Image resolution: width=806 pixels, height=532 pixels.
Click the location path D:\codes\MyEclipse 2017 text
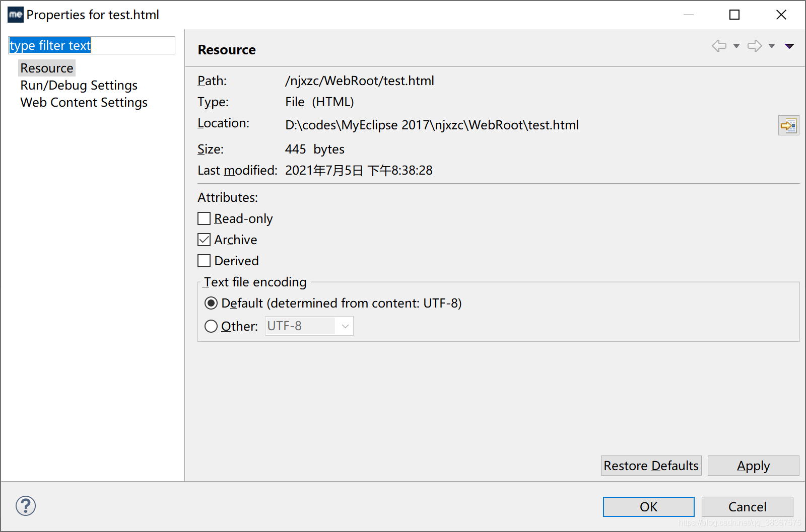tap(432, 125)
